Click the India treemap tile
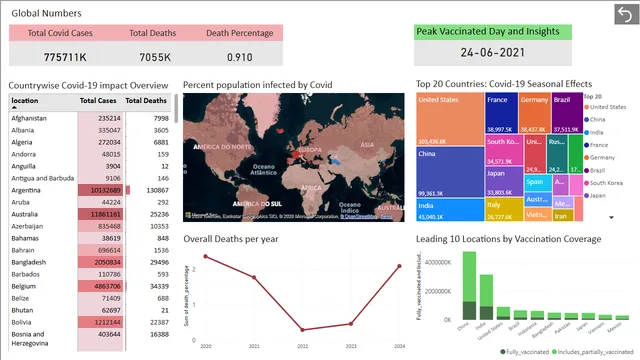 pos(450,210)
